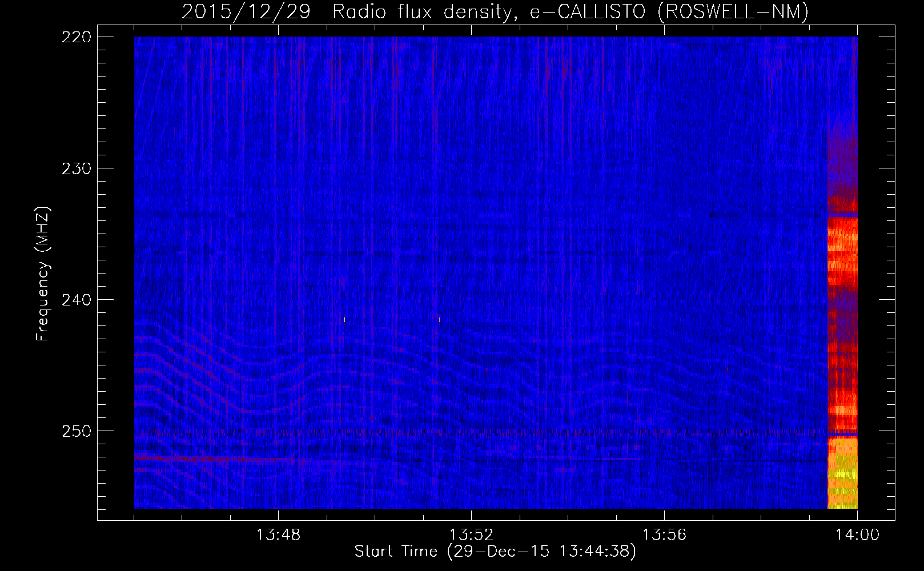Click the 250 frequency tick label
This screenshot has width=924, height=571.
click(76, 431)
